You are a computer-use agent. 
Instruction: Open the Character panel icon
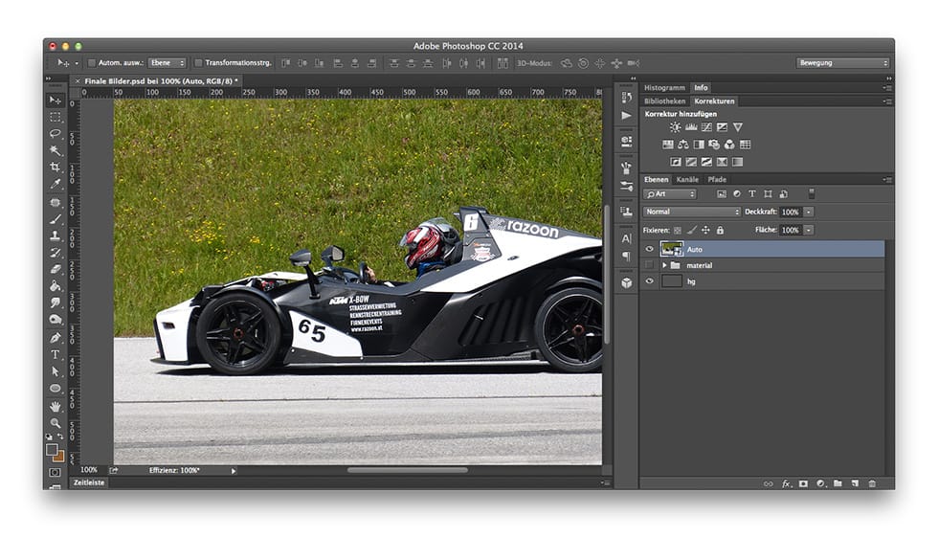626,238
